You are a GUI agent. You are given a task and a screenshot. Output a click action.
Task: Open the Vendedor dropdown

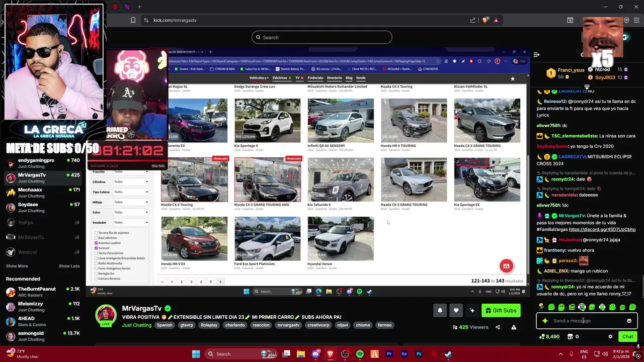click(x=131, y=222)
